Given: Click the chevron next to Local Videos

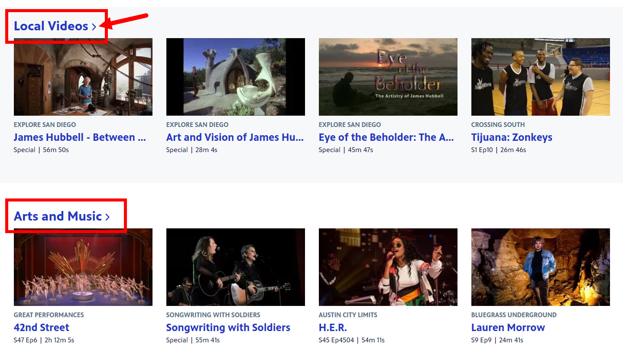Looking at the screenshot, I should coord(94,27).
